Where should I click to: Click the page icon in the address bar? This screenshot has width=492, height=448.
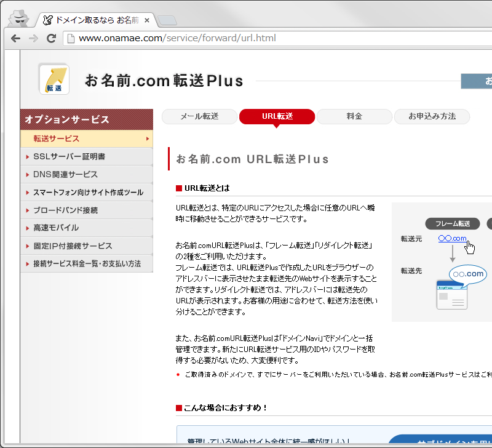click(71, 38)
